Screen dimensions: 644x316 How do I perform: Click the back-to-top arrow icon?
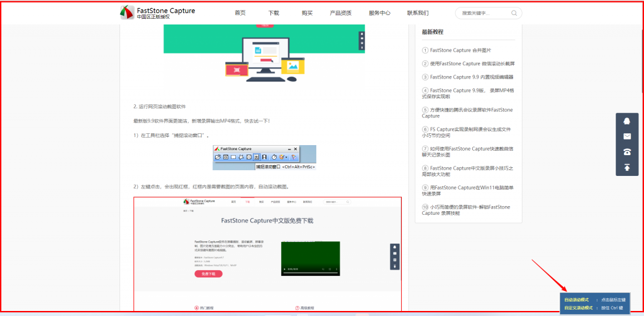pyautogui.click(x=627, y=168)
